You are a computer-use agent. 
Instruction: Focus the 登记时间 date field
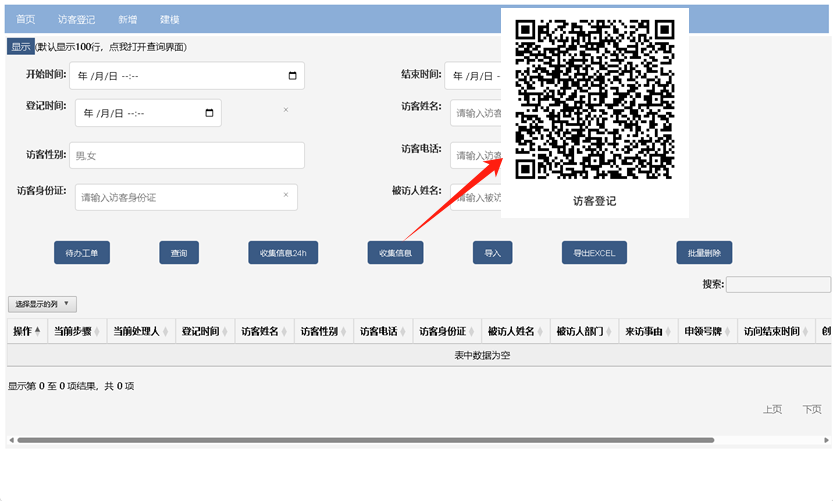(x=148, y=113)
